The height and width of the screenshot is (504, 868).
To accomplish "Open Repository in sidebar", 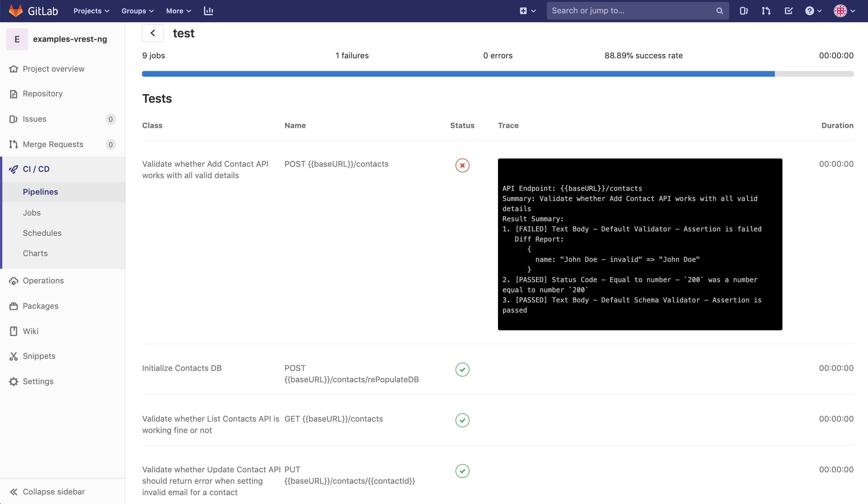I will click(43, 94).
